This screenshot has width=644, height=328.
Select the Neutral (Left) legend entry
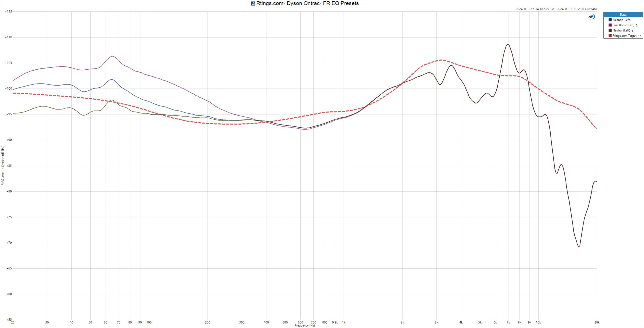pyautogui.click(x=621, y=30)
